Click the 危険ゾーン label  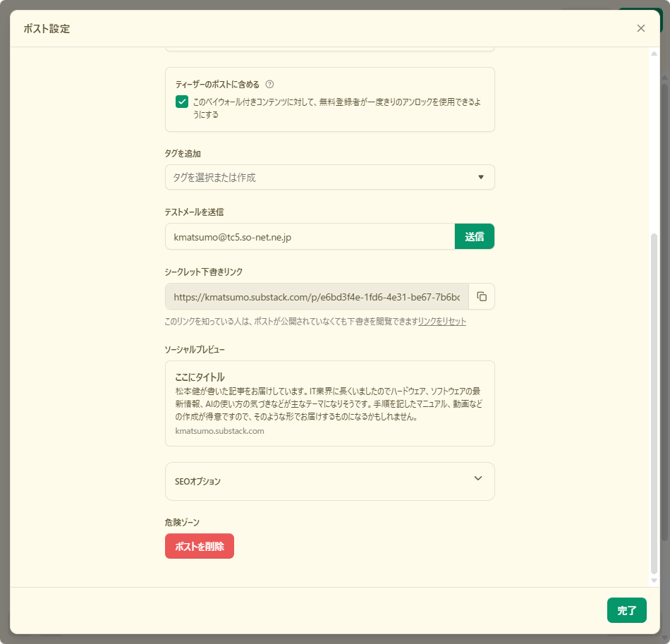pos(182,522)
